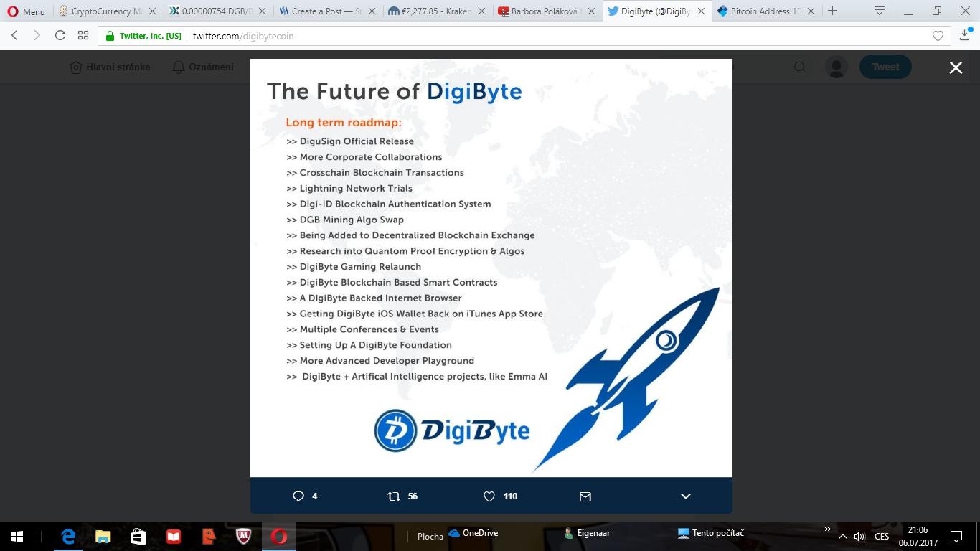Close the image overlay with the X
This screenshot has height=551, width=980.
tap(956, 67)
